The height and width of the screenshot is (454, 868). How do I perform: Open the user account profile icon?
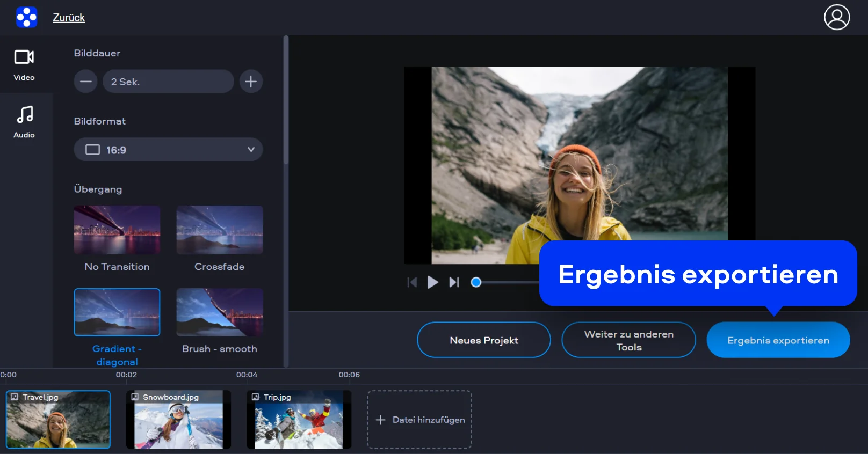tap(836, 17)
